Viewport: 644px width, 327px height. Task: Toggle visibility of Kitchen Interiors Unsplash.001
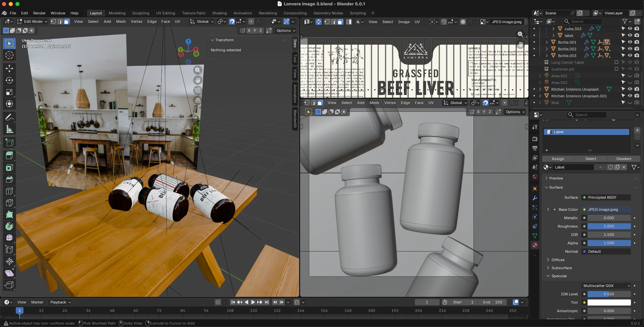coord(630,96)
